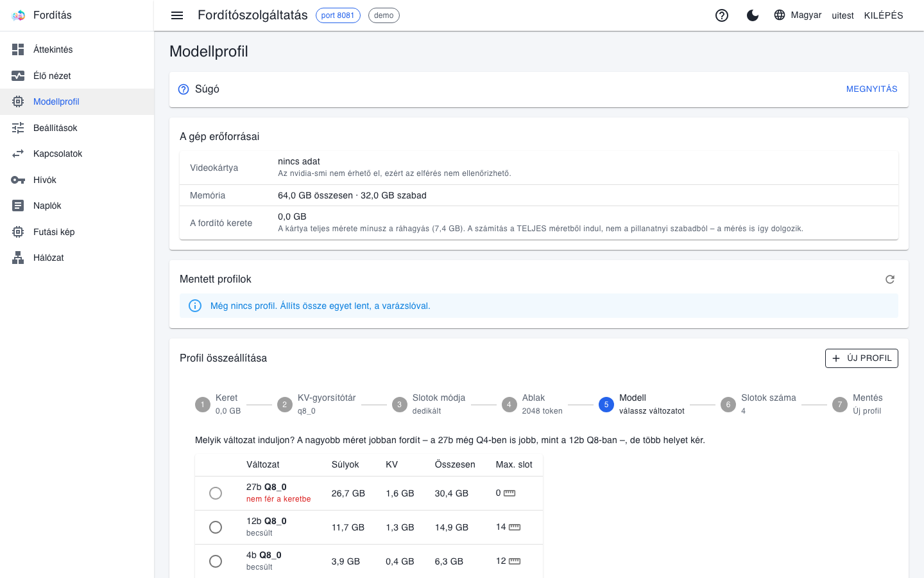This screenshot has width=924, height=578.
Task: Refresh the saved profiles list
Action: [x=890, y=279]
